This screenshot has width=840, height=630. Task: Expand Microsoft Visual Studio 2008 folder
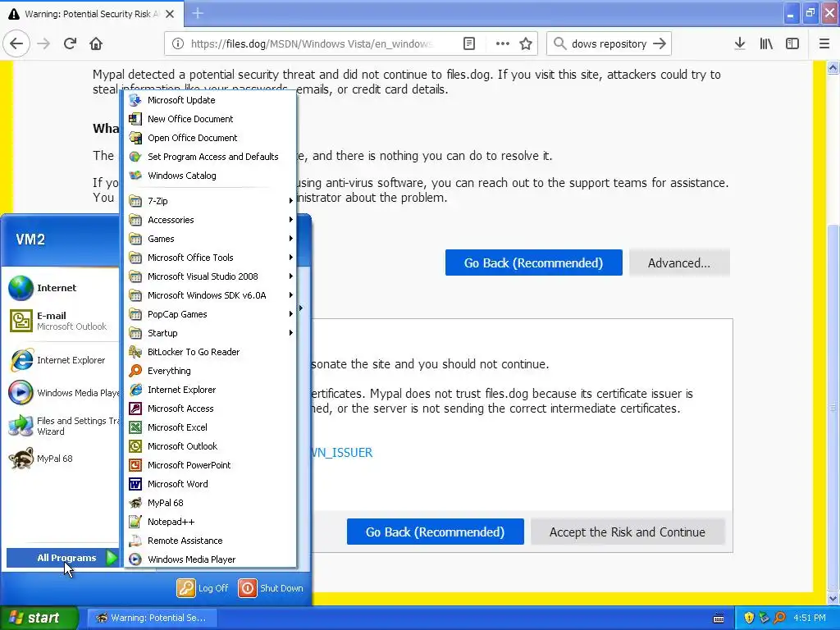(x=210, y=276)
